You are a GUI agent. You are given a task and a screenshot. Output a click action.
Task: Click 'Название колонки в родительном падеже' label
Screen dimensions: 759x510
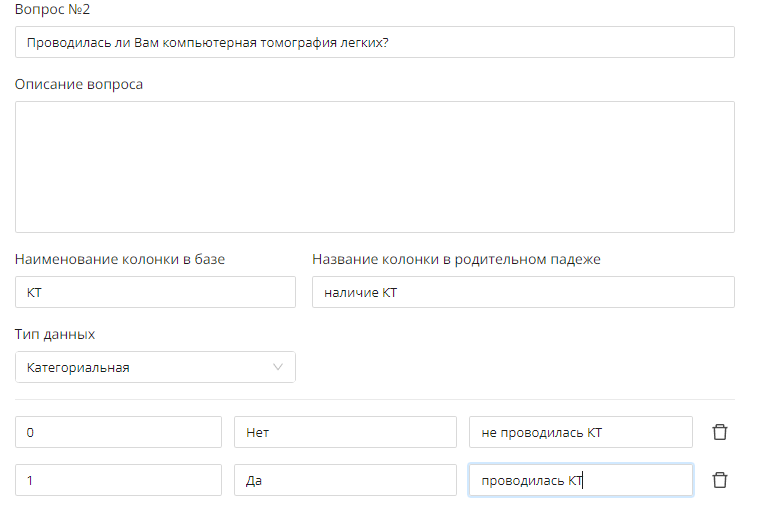pyautogui.click(x=456, y=259)
